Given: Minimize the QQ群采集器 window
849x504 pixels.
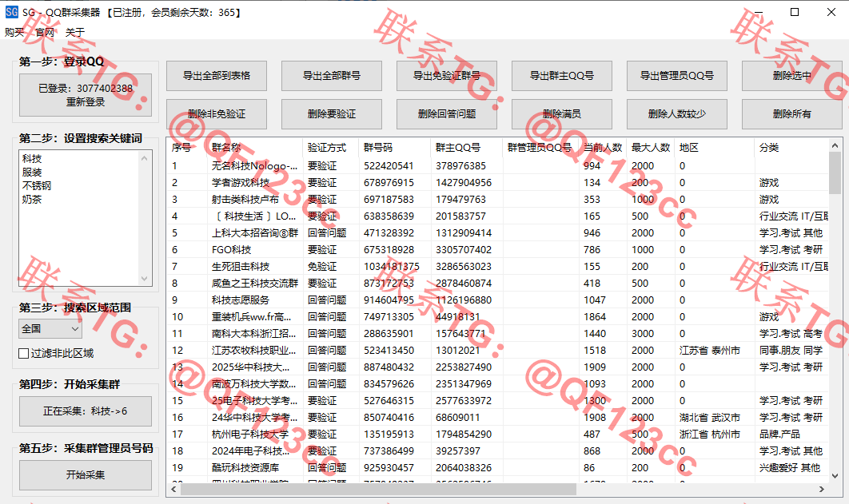Looking at the screenshot, I should tap(758, 12).
